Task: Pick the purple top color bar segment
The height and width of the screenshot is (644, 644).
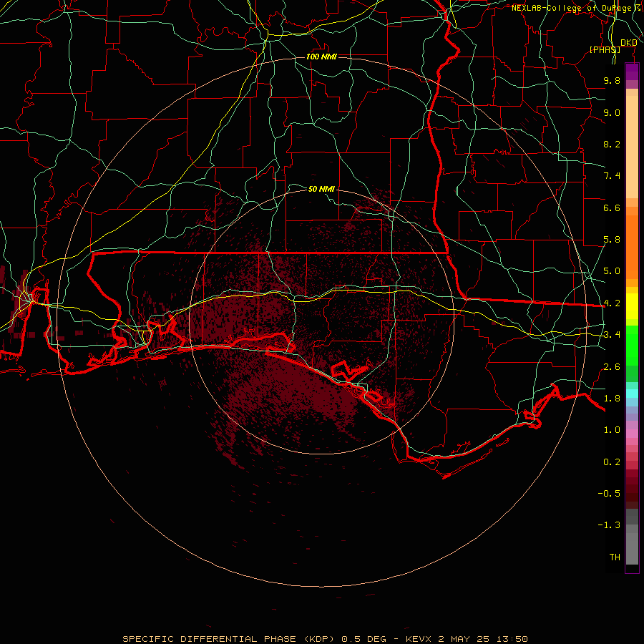Action: (632, 72)
